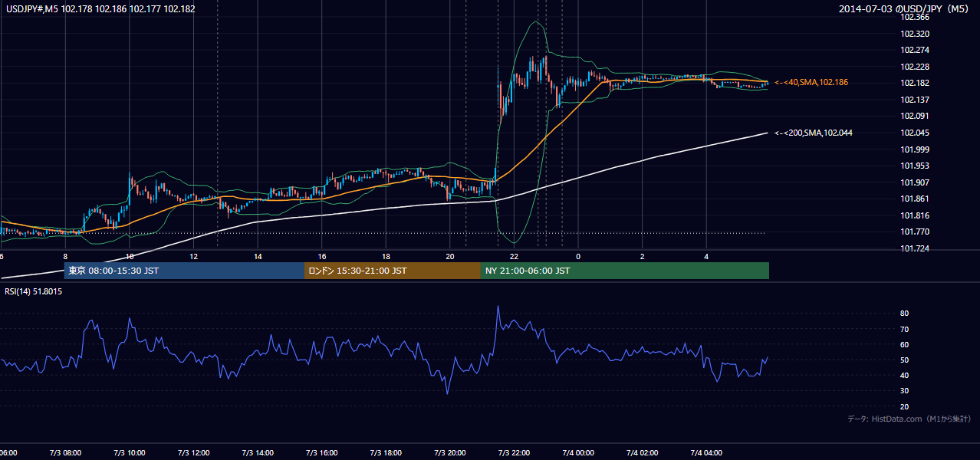Click the RSI(14) 51.8015 indicator label
980x460 pixels.
34,292
